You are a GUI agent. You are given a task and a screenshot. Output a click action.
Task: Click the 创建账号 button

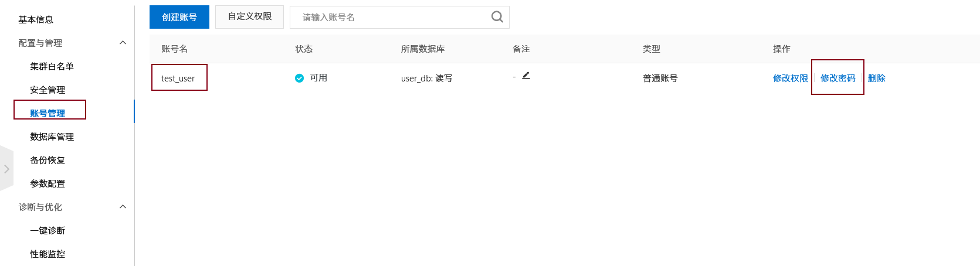pos(179,17)
